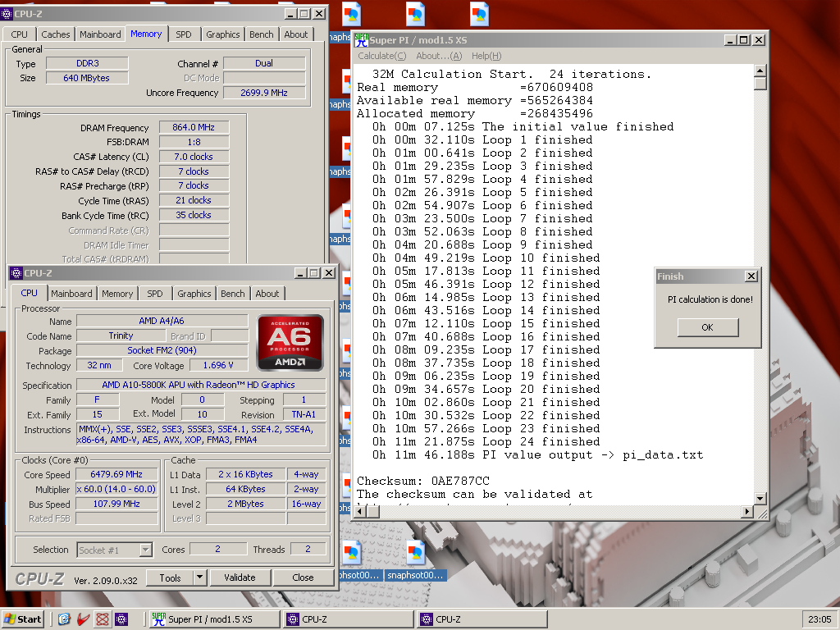840x630 pixels.
Task: Click the Loop 24 finished line
Action: (486, 442)
